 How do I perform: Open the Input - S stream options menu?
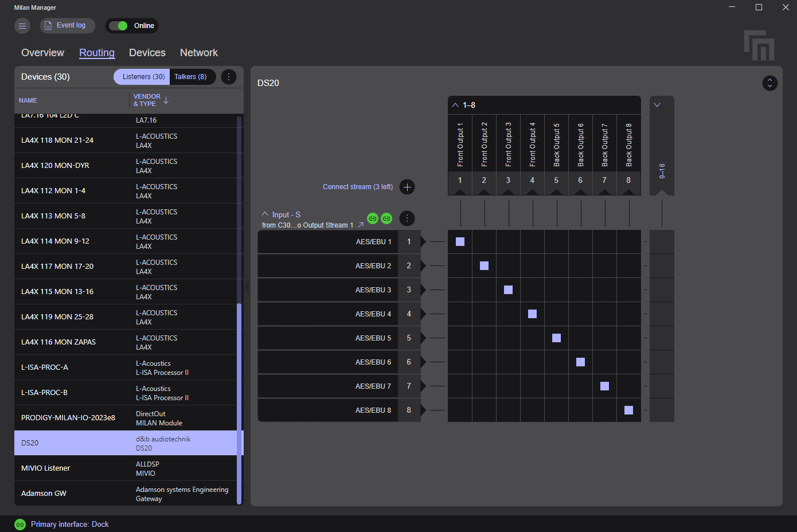pyautogui.click(x=407, y=218)
